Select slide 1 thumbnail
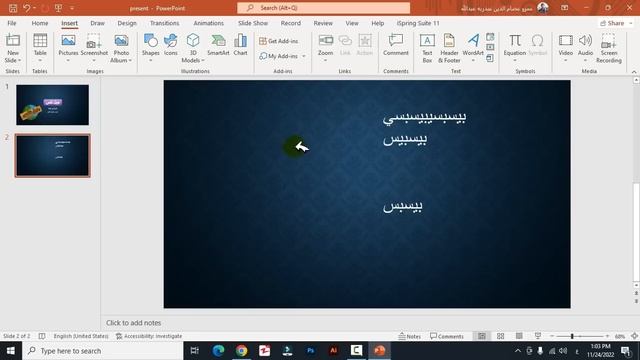 (52, 105)
